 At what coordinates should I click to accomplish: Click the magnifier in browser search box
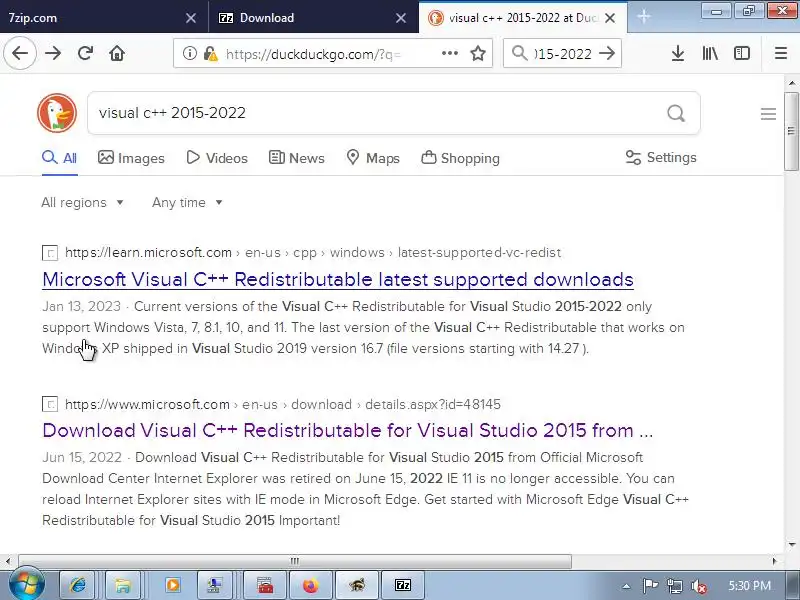(519, 53)
